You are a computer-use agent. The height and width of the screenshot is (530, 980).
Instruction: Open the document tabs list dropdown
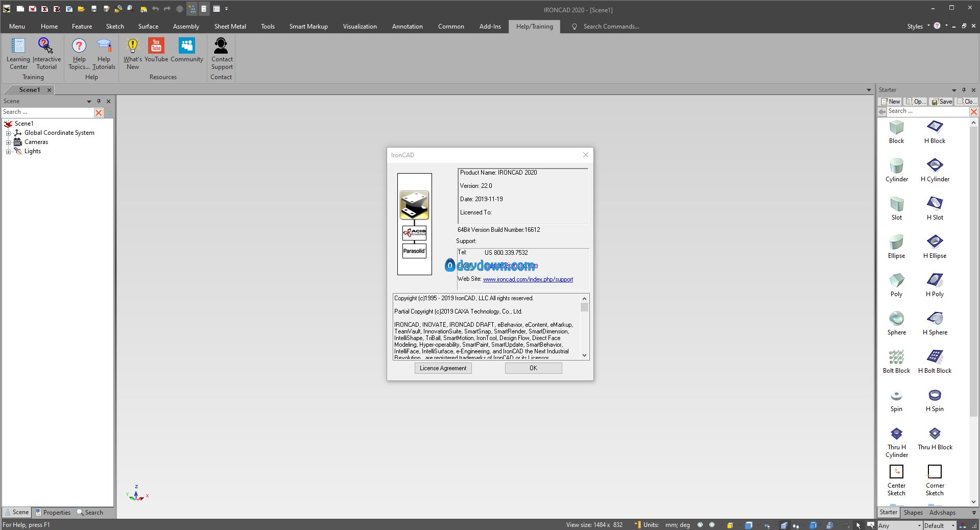[869, 90]
